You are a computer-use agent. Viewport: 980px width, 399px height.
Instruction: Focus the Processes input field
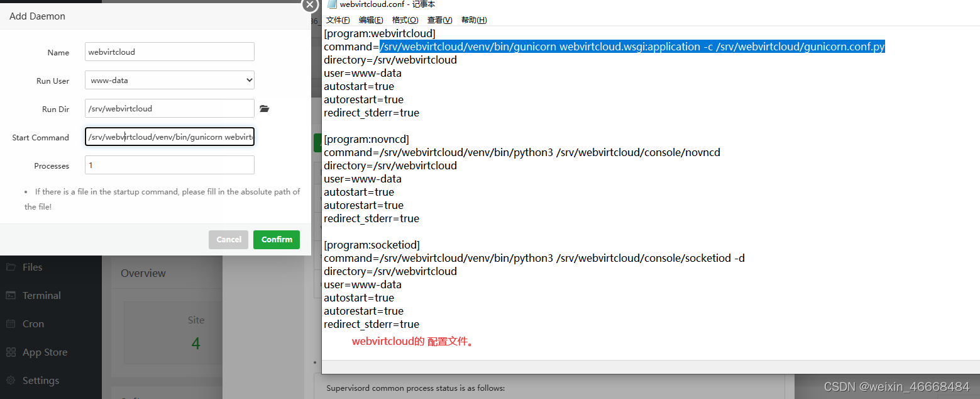tap(170, 165)
